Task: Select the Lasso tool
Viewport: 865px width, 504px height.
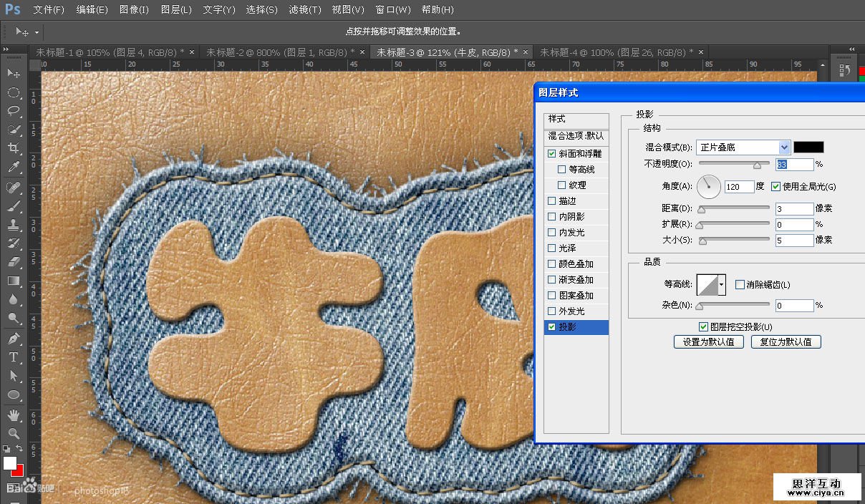Action: (14, 111)
